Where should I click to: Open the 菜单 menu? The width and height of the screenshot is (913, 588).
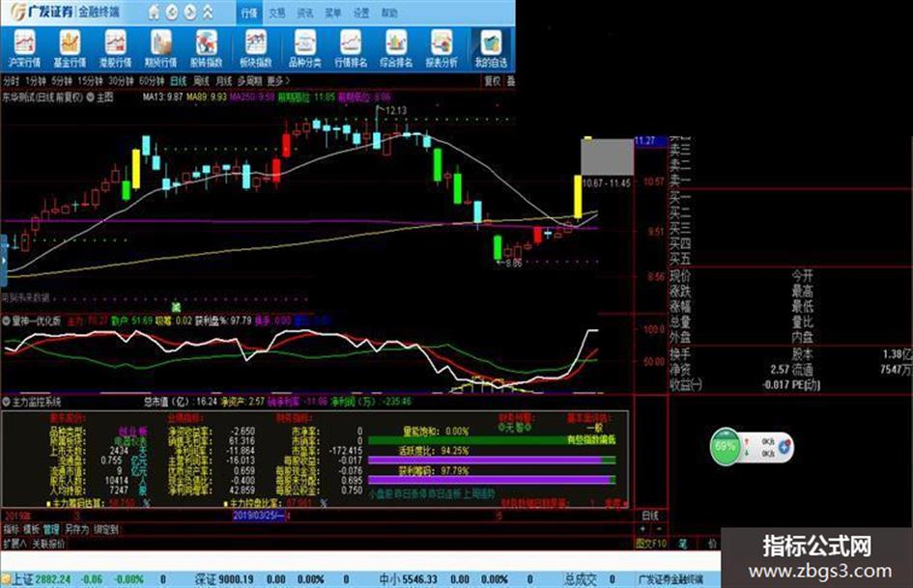click(333, 13)
